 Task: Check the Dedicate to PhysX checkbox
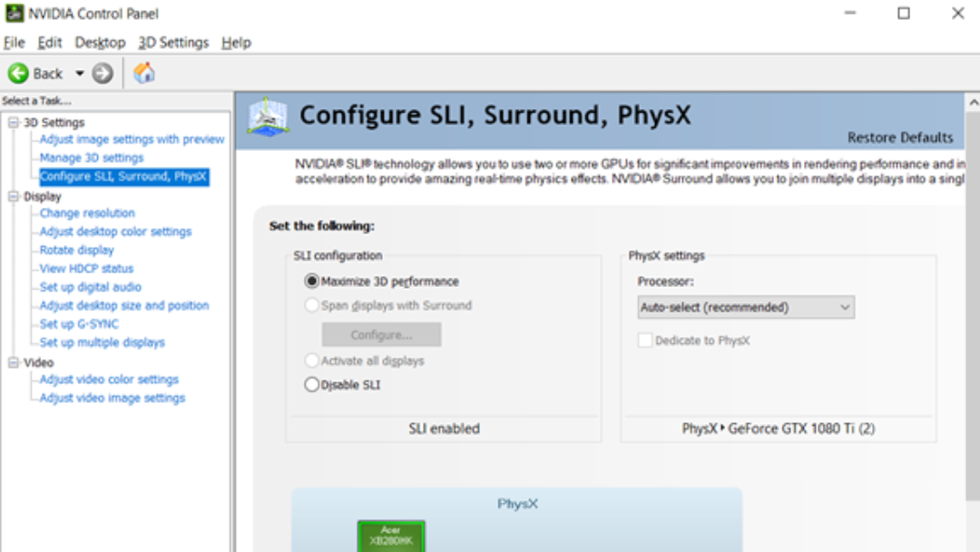(x=645, y=340)
